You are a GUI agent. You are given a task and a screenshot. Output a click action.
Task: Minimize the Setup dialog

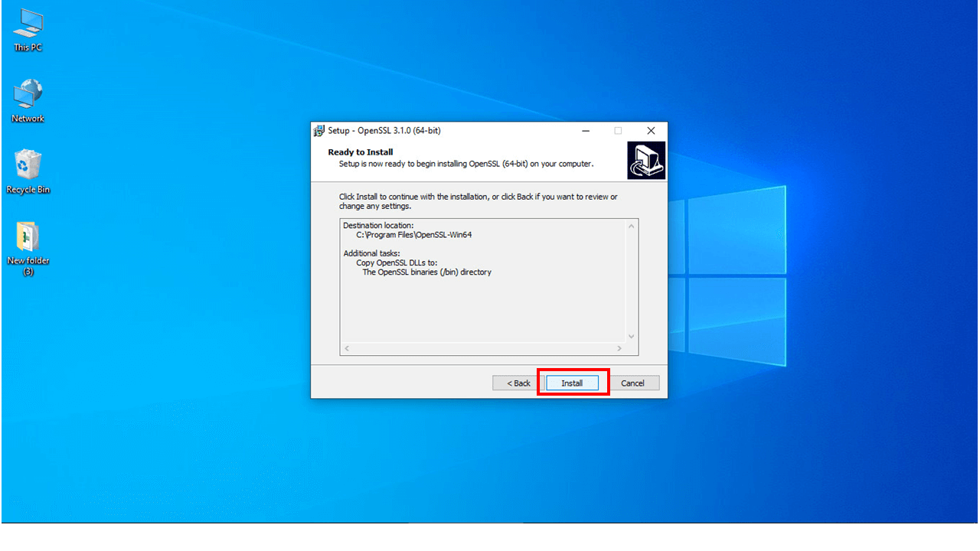coord(585,131)
